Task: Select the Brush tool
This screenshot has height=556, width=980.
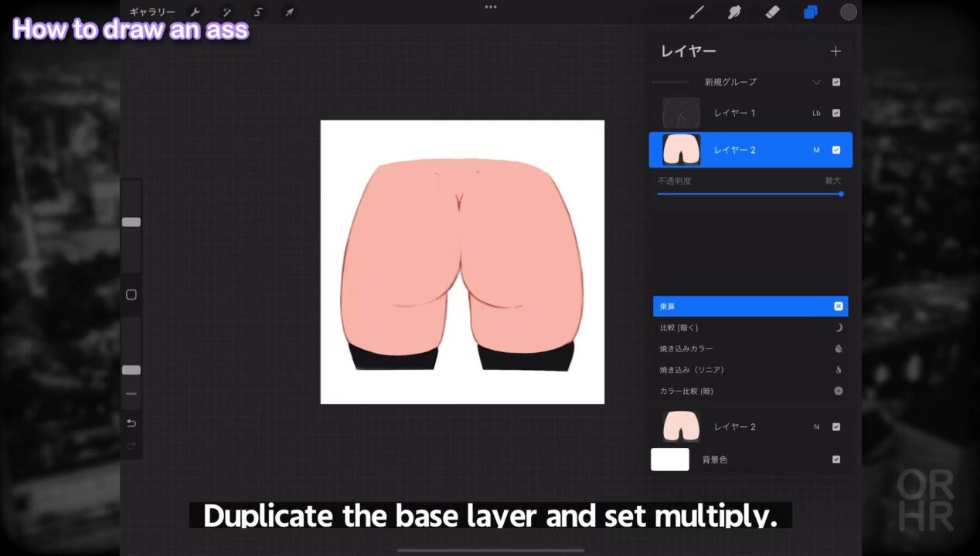Action: pos(696,12)
